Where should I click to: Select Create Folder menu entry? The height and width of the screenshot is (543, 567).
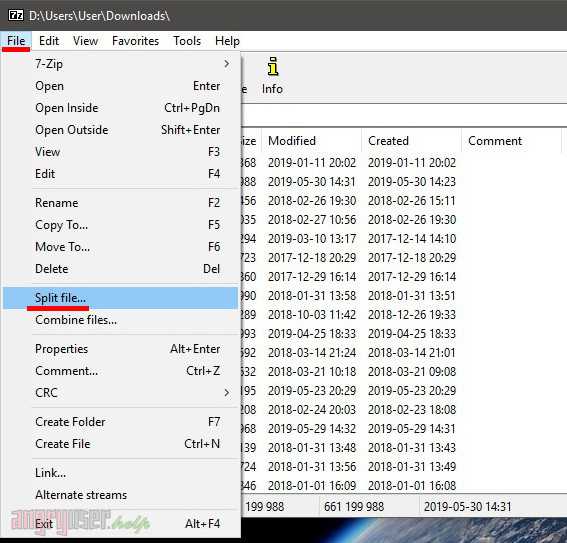coord(121,422)
